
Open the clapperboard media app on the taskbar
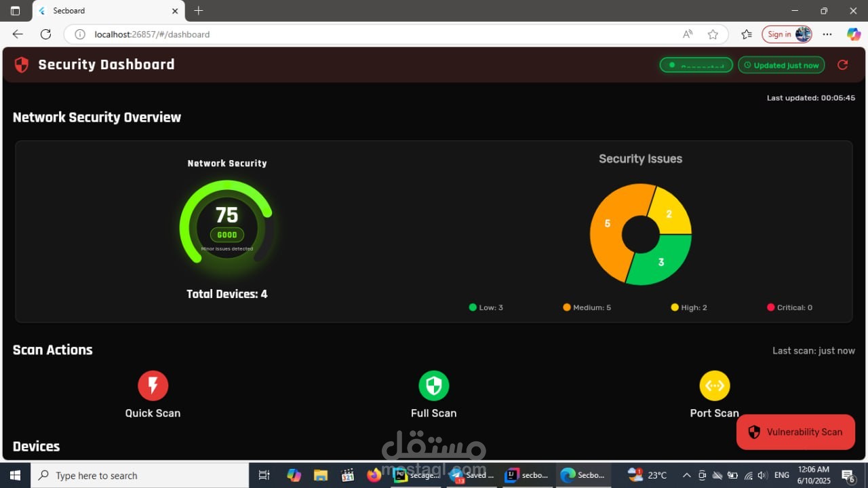[347, 475]
